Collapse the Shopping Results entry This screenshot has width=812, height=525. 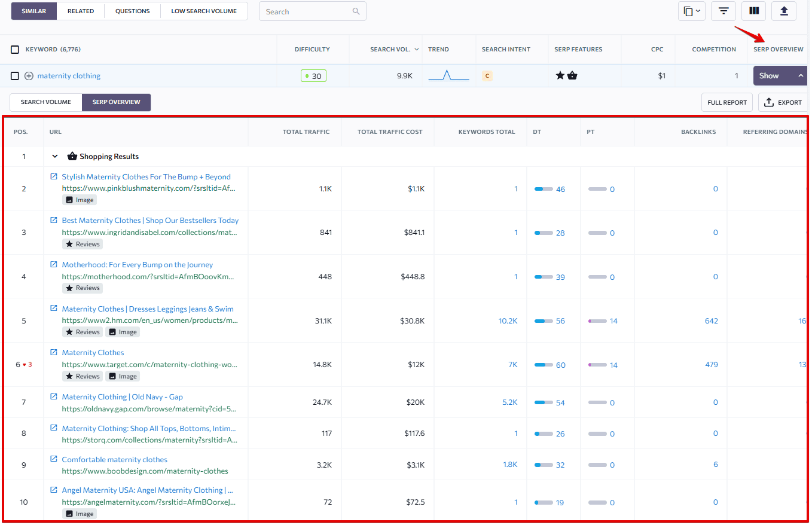(x=54, y=156)
